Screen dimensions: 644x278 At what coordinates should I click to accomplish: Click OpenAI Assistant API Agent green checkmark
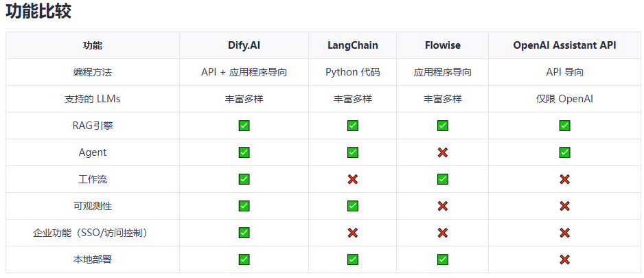564,152
